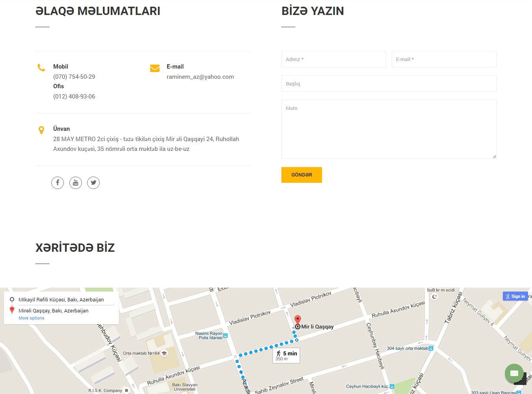Click the 5 min walking route label
The height and width of the screenshot is (394, 532).
point(286,355)
